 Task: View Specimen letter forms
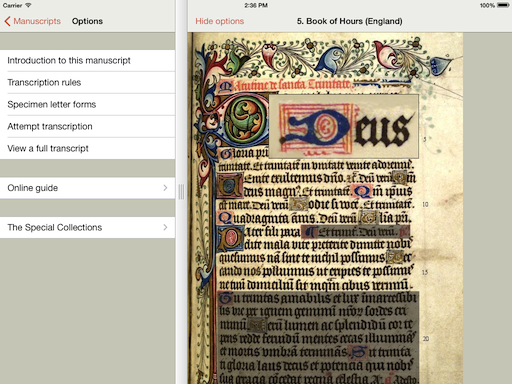[87, 104]
